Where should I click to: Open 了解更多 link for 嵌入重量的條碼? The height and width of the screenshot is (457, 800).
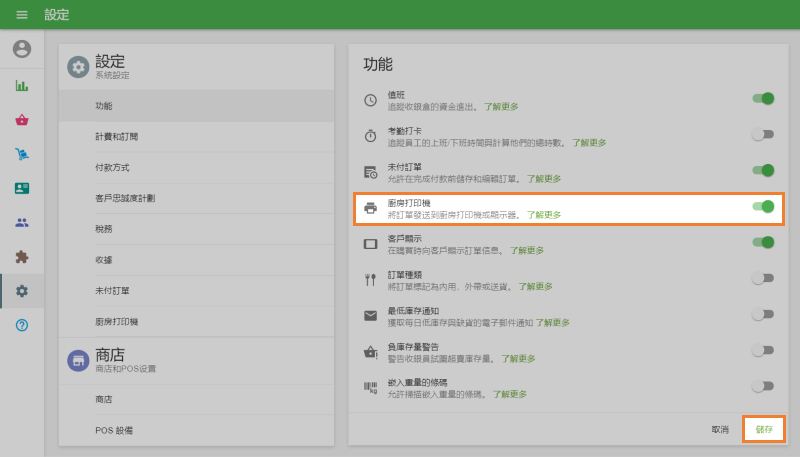click(509, 394)
